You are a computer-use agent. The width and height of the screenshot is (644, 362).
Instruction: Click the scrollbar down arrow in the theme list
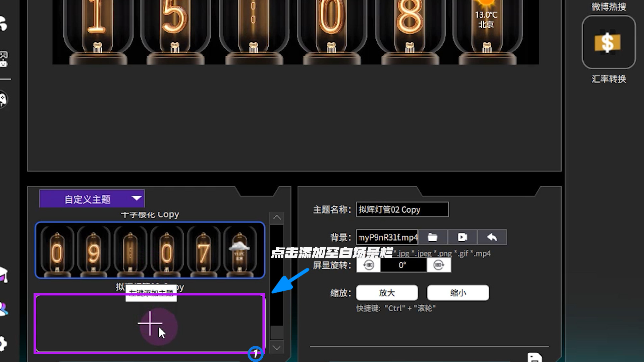coord(277,348)
